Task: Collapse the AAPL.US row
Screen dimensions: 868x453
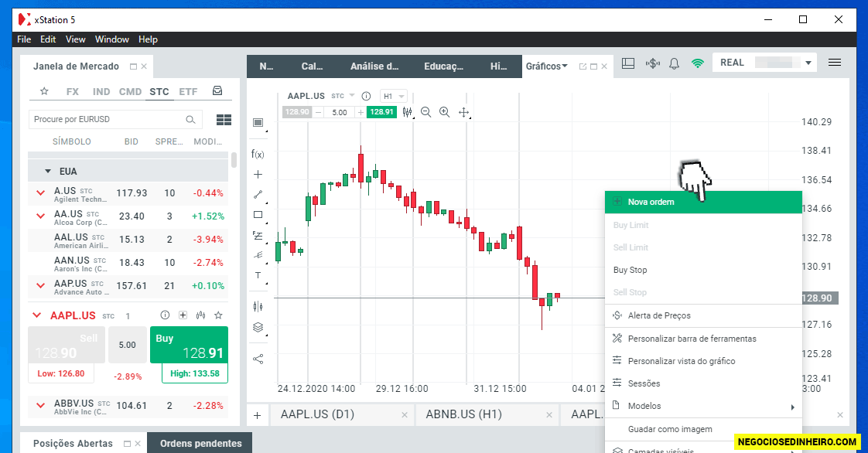Action: point(36,315)
